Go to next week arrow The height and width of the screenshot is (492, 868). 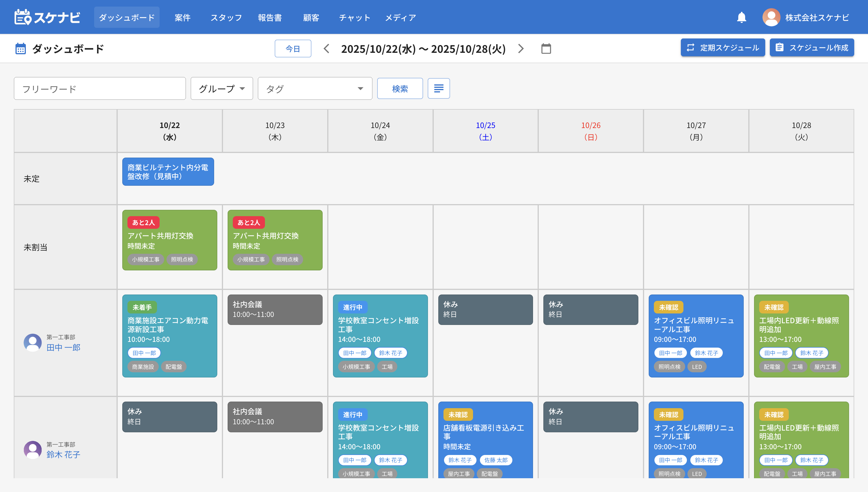[x=521, y=49]
